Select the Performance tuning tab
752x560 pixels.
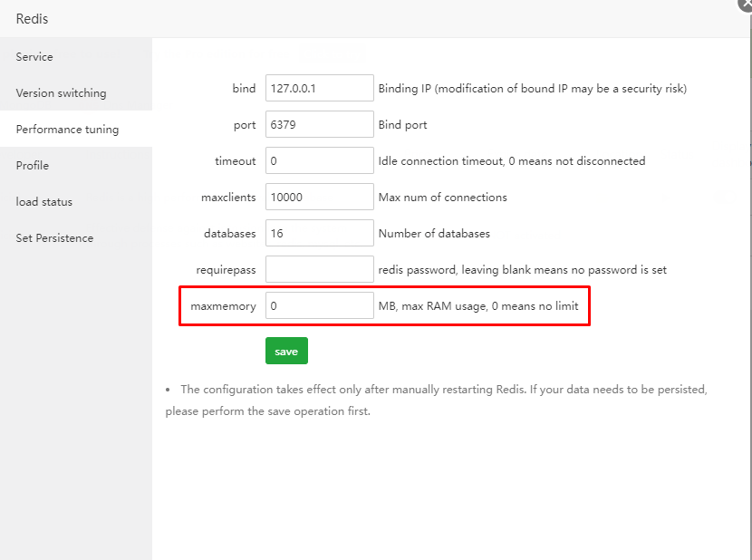tap(67, 130)
